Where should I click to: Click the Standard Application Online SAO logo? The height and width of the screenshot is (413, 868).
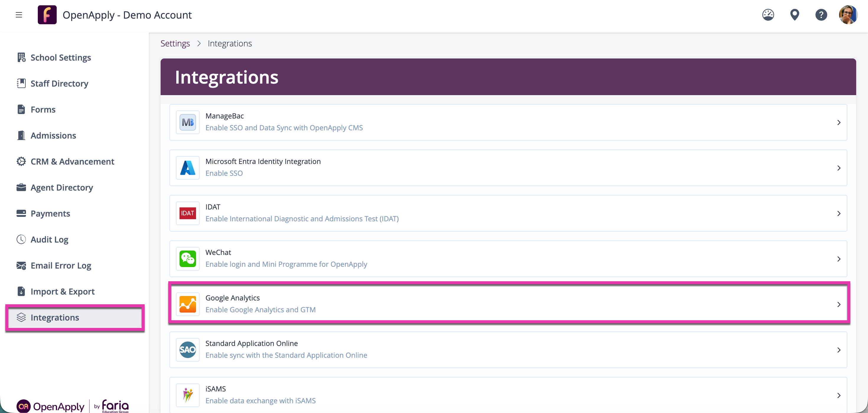pos(188,349)
